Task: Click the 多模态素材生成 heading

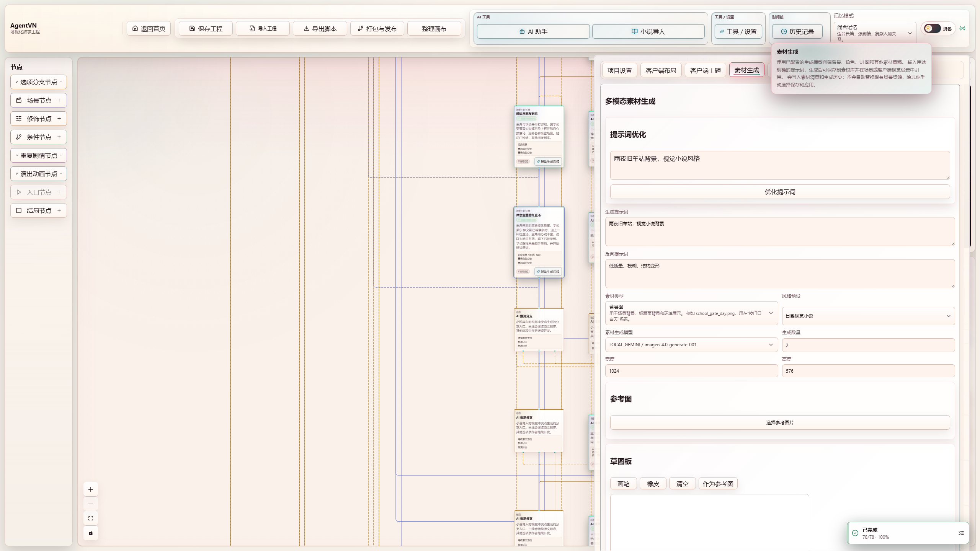Action: [630, 101]
